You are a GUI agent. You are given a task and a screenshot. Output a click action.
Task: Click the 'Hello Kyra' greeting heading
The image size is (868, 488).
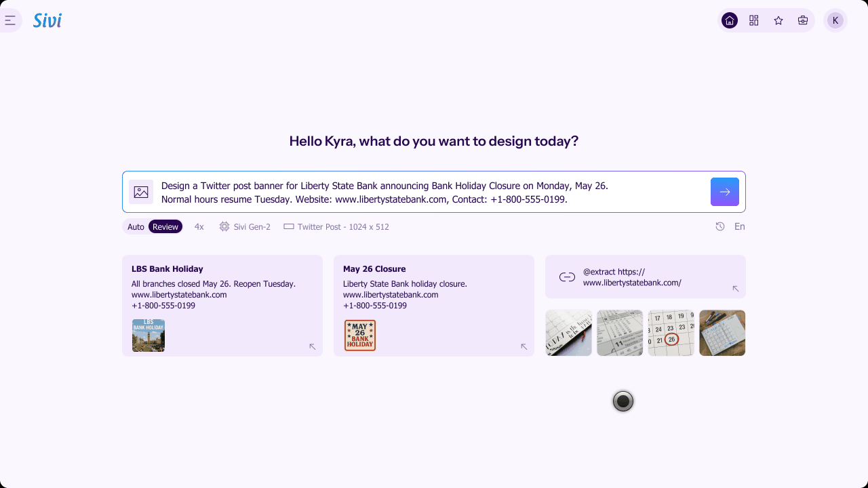point(434,141)
